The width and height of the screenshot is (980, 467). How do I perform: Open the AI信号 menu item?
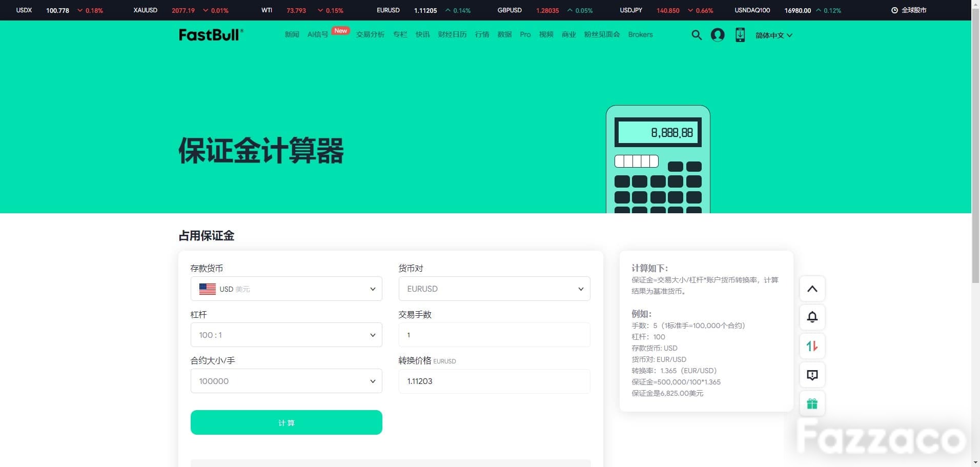[318, 35]
